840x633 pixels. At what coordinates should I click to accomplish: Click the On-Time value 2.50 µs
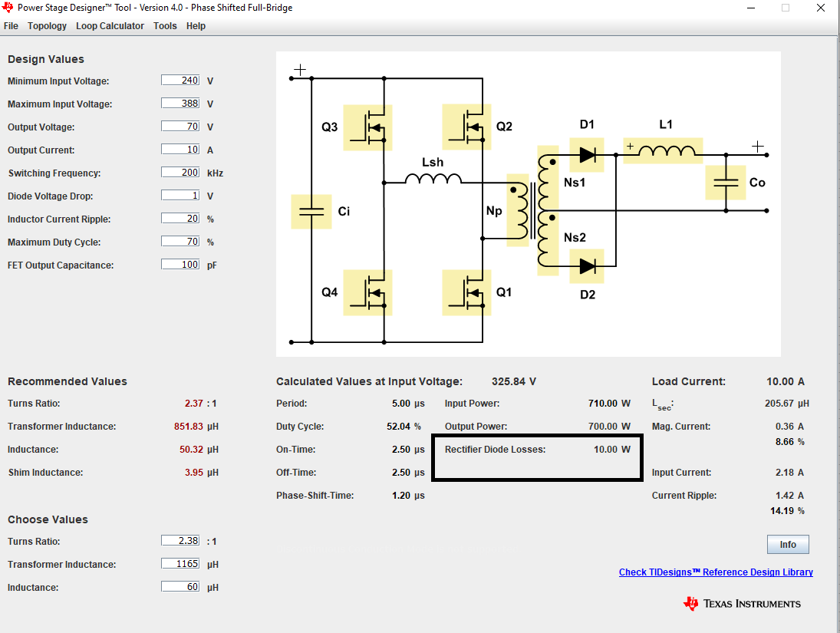click(x=408, y=449)
